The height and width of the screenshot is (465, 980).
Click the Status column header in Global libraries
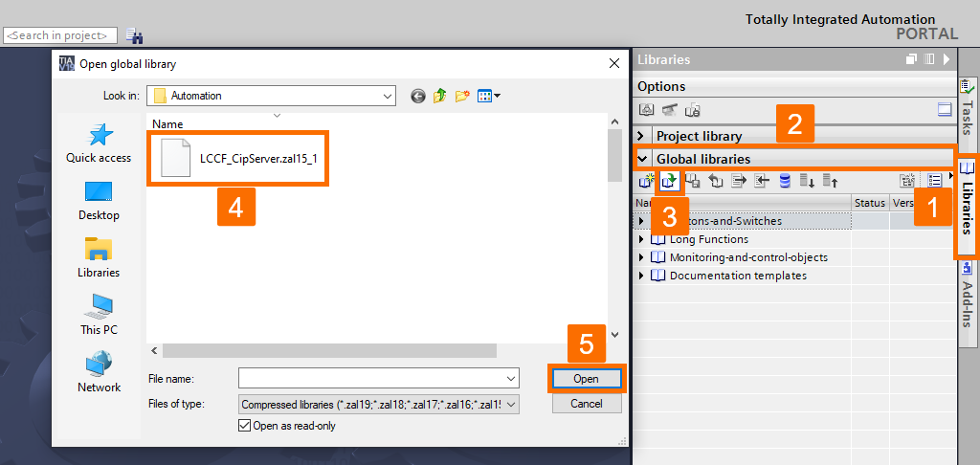870,203
